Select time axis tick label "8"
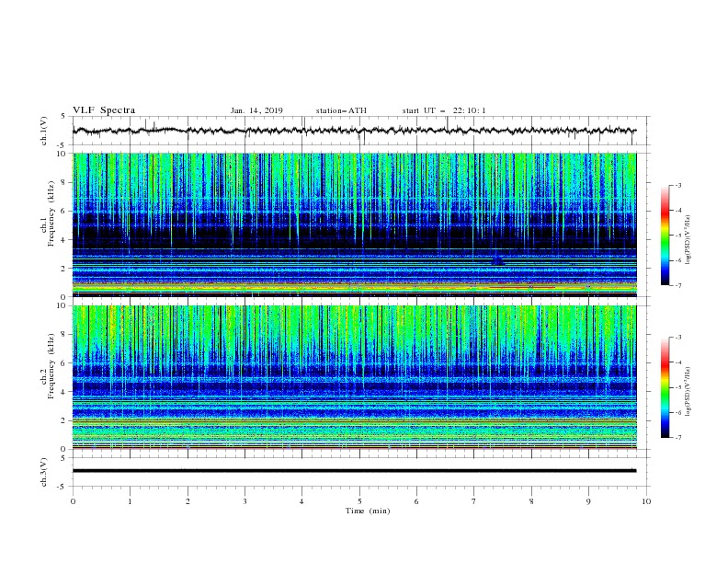The image size is (728, 563). click(x=531, y=501)
